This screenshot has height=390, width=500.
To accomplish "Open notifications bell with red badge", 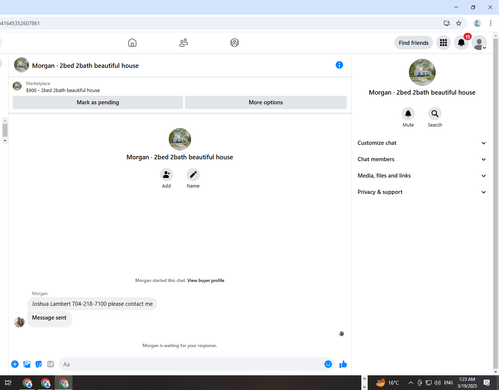I will [461, 43].
